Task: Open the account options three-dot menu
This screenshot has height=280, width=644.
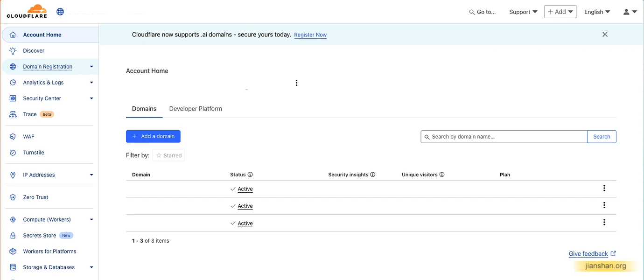Action: click(x=296, y=83)
